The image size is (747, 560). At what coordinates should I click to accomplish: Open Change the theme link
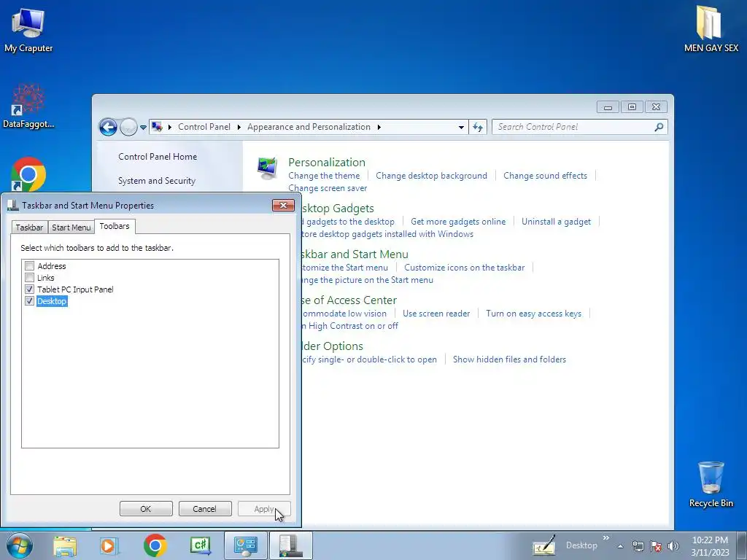click(324, 176)
